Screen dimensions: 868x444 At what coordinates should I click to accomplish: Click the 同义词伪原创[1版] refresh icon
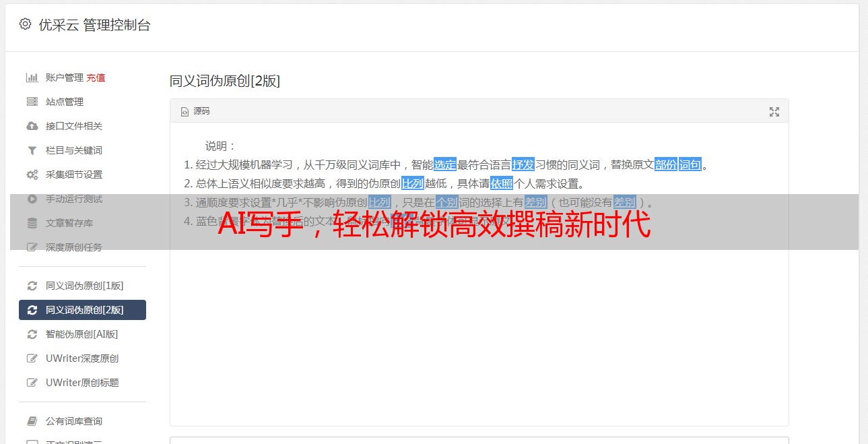[32, 286]
